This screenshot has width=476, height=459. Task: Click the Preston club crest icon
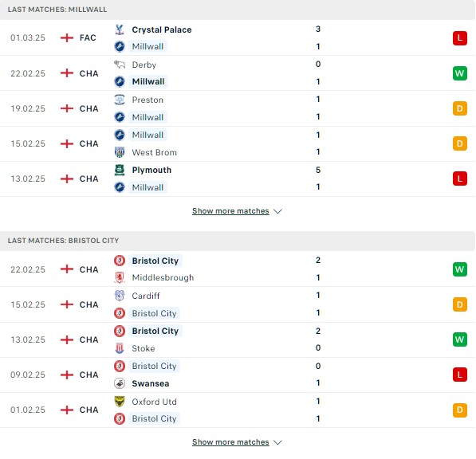click(x=120, y=100)
